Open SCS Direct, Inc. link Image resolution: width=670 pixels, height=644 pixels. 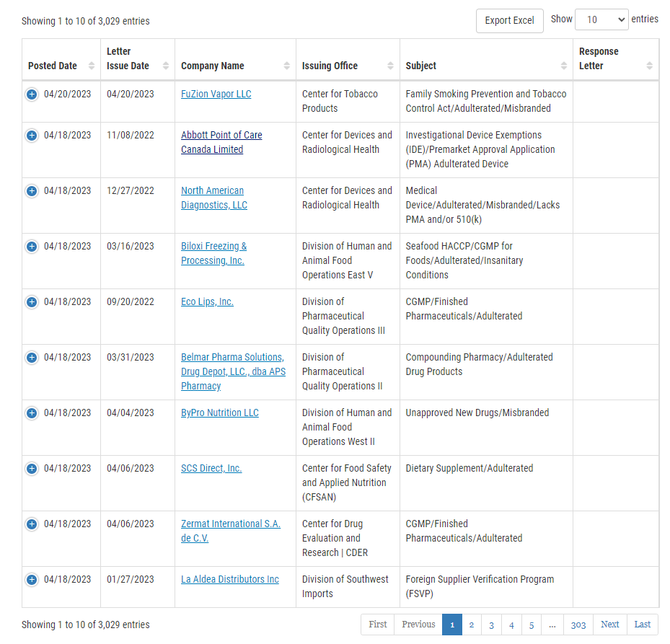(211, 468)
